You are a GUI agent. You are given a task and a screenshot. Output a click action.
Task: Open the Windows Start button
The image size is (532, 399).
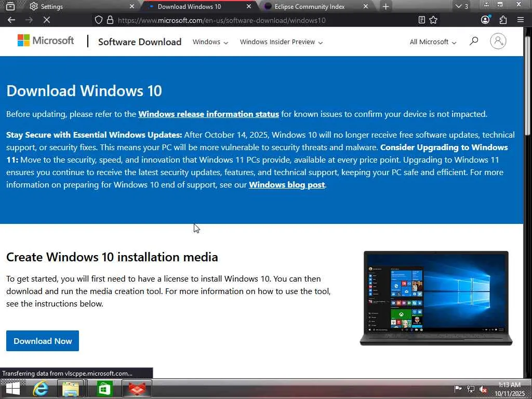tap(13, 389)
